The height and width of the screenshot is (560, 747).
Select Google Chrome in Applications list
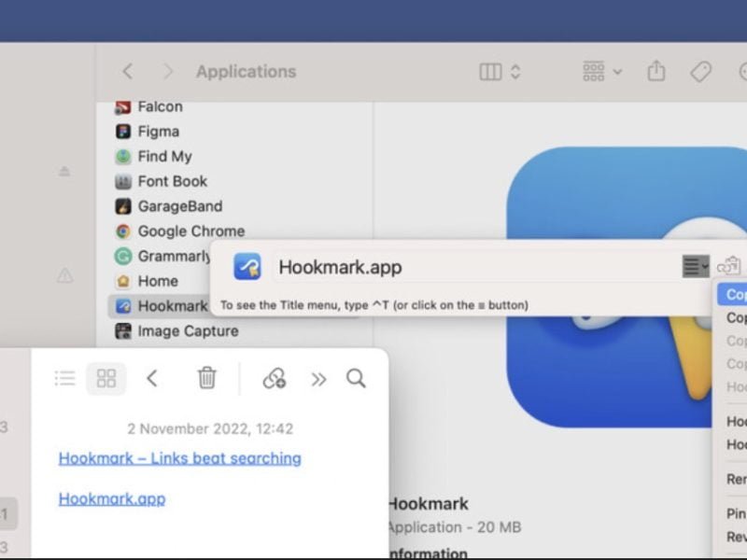190,231
